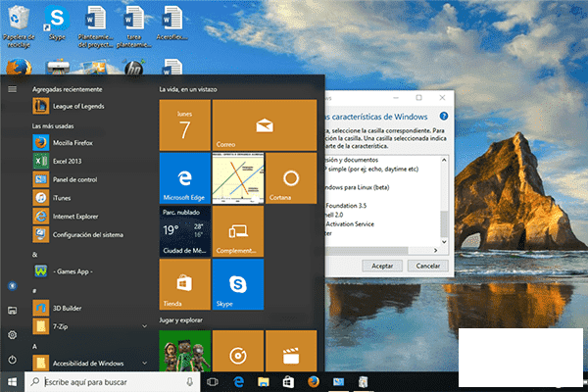Click horizontal scroll right arrow in features list
Image resolution: width=588 pixels, height=392 pixels.
[x=435, y=250]
